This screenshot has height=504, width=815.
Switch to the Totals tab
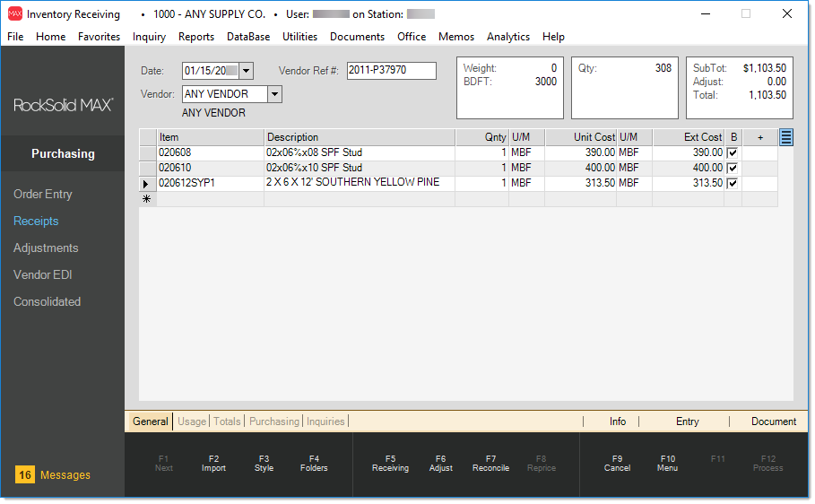[227, 421]
